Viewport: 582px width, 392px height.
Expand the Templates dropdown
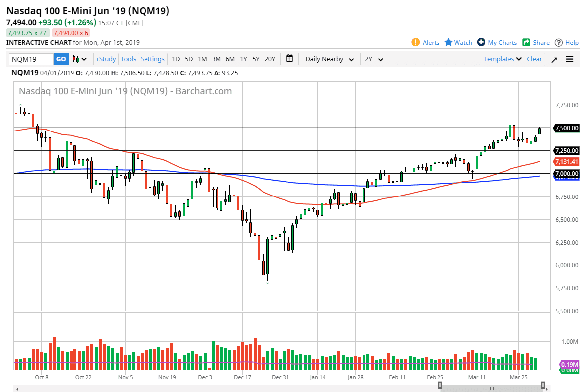502,59
